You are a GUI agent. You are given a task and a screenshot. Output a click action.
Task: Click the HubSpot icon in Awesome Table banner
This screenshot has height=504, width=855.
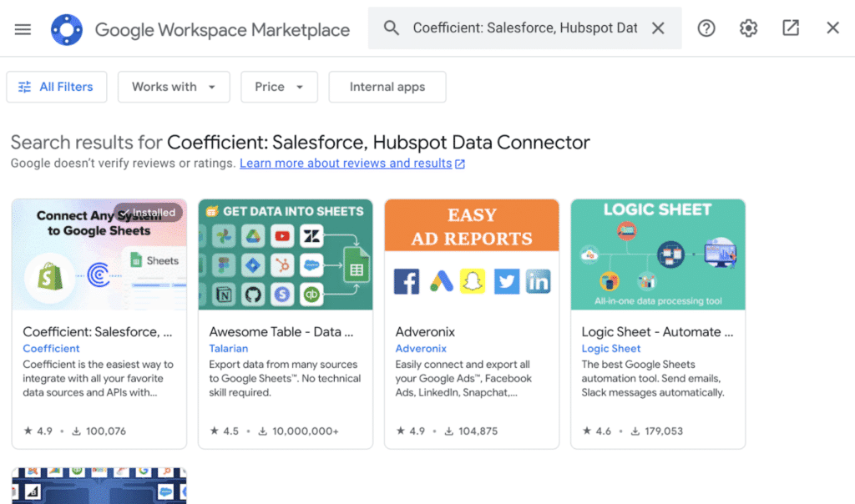282,265
